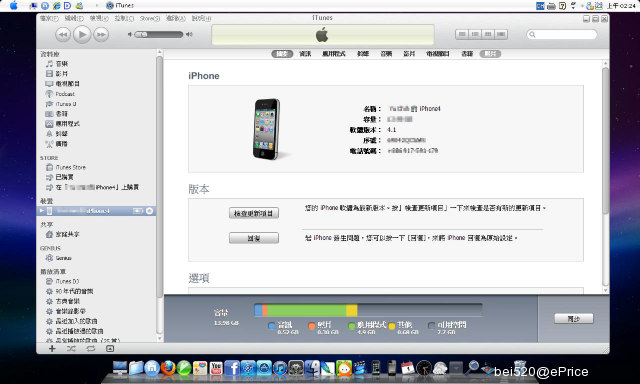Open Facebook icon in the dock
This screenshot has width=640, height=384.
(x=231, y=368)
